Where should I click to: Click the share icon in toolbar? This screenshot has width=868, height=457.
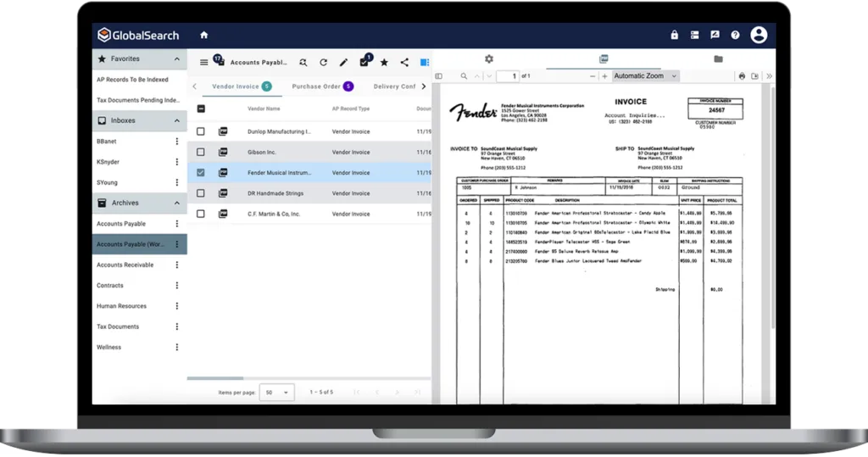(x=404, y=63)
